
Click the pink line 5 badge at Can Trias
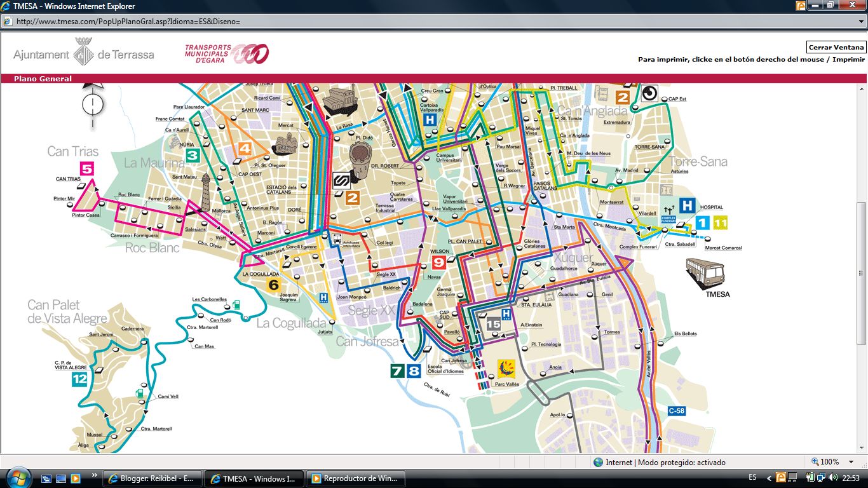(x=87, y=168)
